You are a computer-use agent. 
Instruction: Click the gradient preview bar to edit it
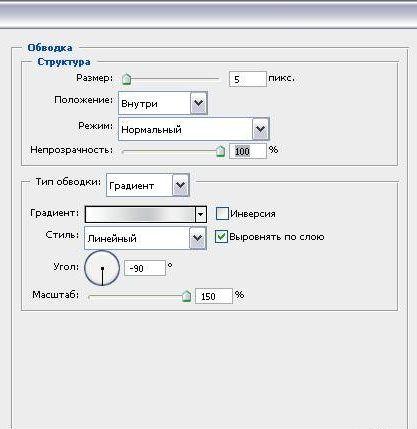tap(140, 214)
